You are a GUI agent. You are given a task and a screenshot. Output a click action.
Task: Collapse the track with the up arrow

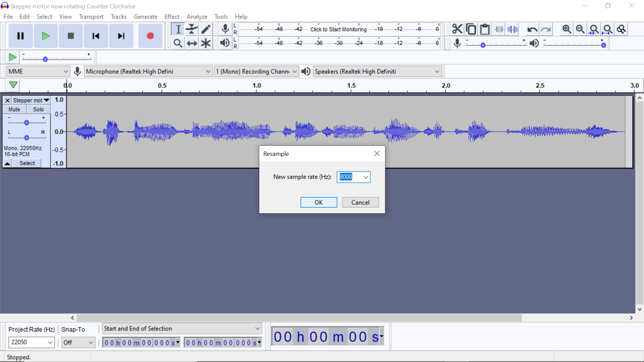7,163
